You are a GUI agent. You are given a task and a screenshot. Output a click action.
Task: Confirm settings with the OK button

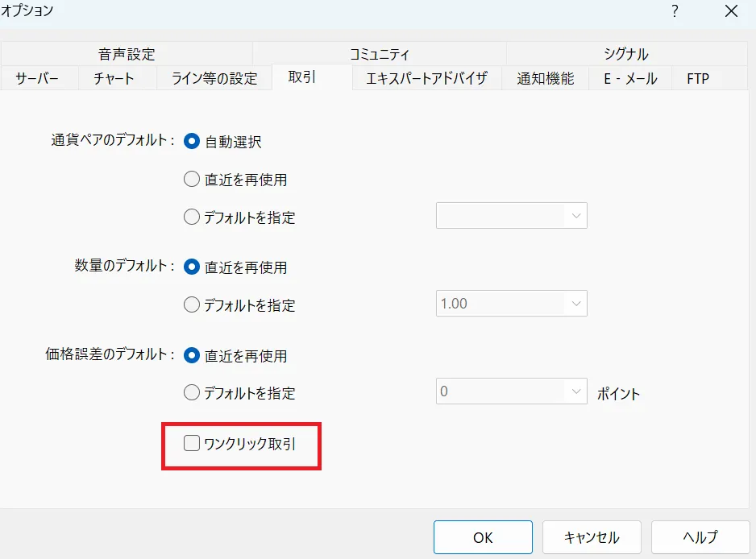[x=483, y=537]
